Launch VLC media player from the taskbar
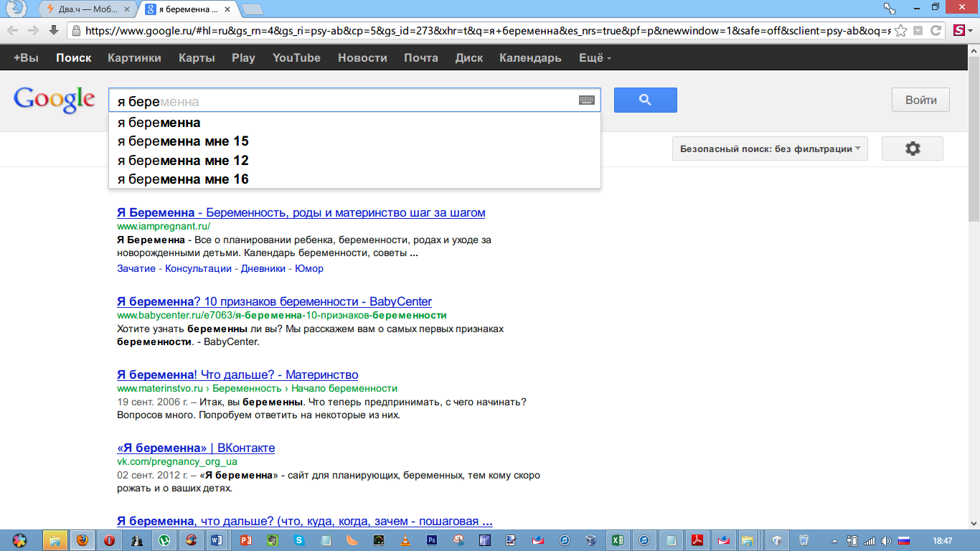 point(406,540)
